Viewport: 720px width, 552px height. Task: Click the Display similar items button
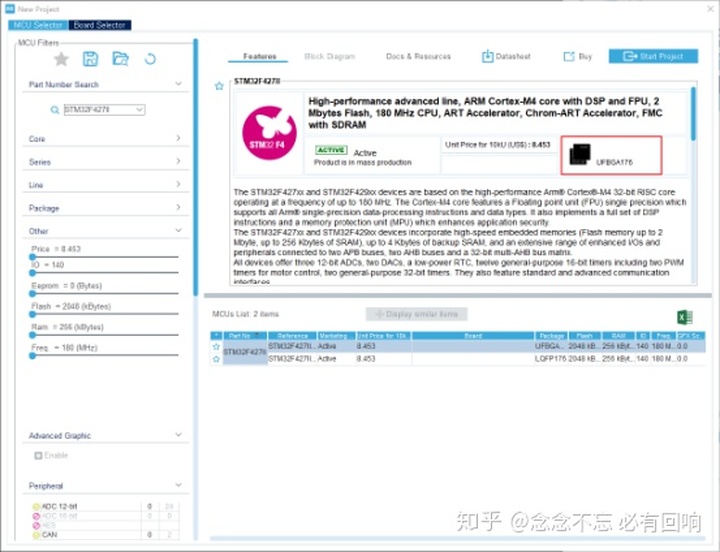416,315
